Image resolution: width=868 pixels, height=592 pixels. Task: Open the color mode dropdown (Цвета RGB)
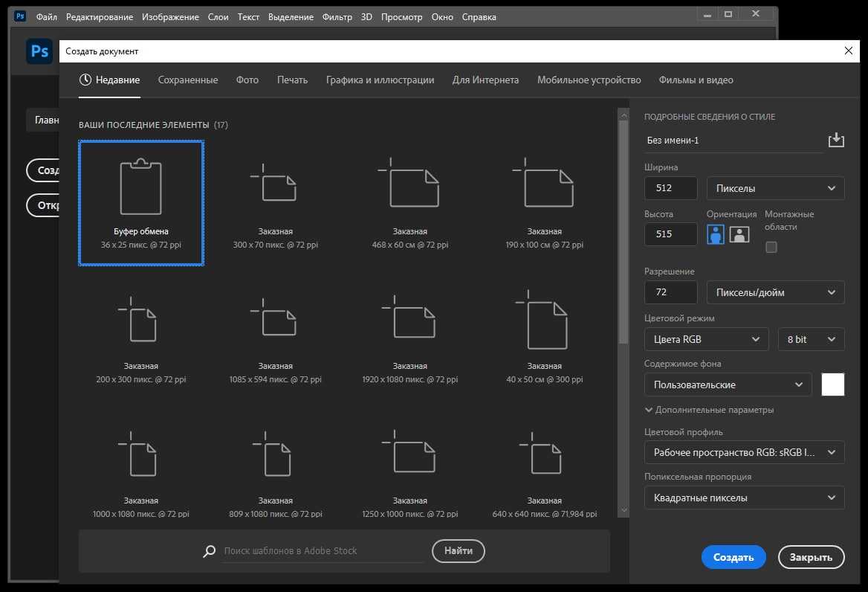point(706,339)
